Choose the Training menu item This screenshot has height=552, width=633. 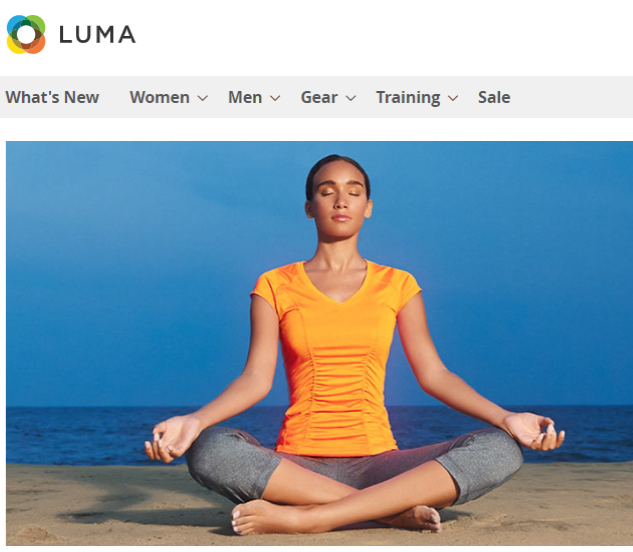pos(408,97)
